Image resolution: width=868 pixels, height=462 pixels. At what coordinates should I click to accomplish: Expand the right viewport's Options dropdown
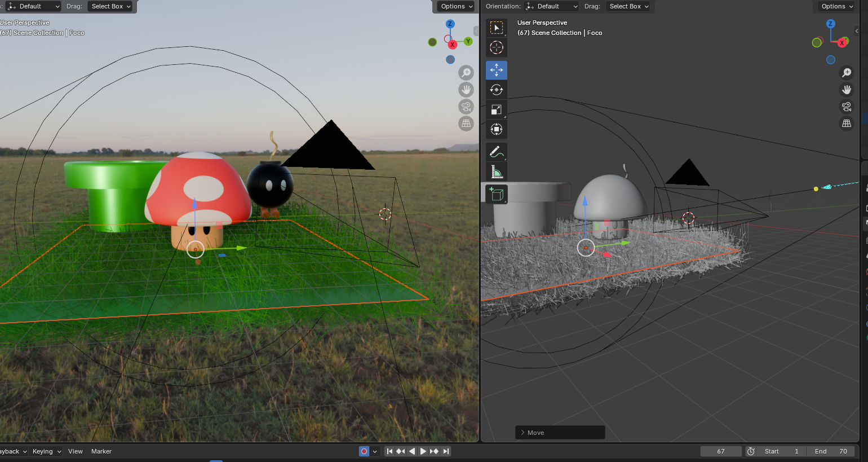837,6
